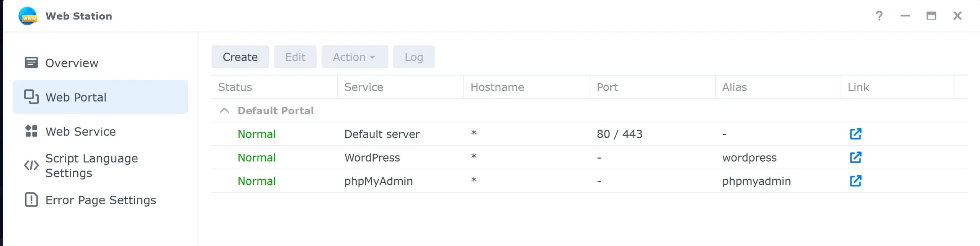
Task: Open the Default server external link icon
Action: [x=856, y=134]
